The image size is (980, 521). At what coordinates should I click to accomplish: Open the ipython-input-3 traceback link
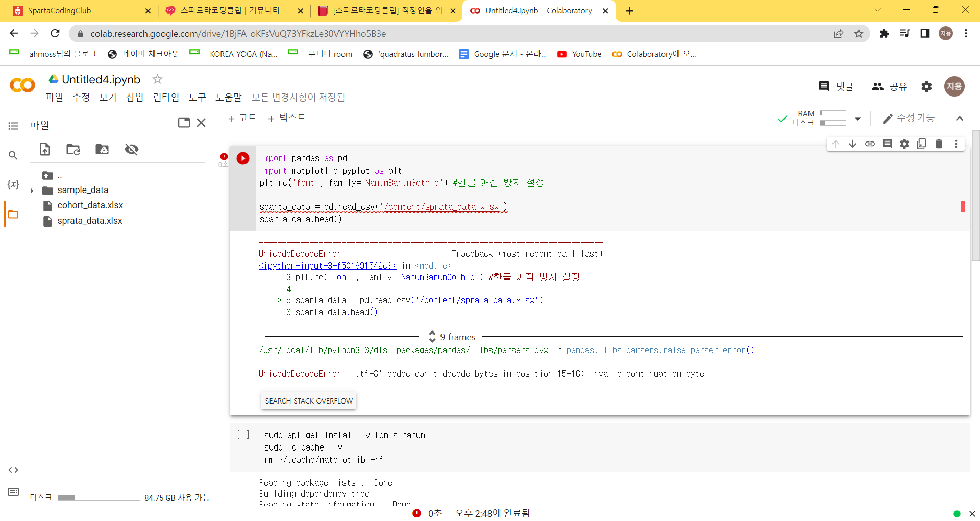pos(327,266)
